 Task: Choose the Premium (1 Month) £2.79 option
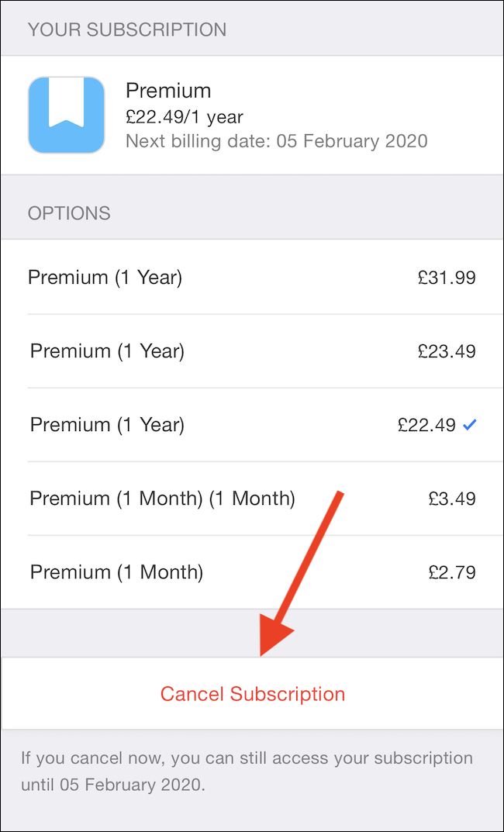coord(252,571)
